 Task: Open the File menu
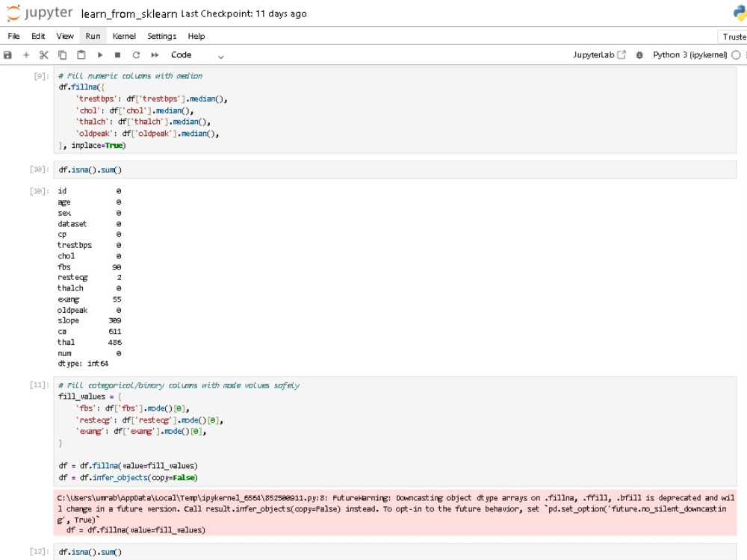coord(13,36)
